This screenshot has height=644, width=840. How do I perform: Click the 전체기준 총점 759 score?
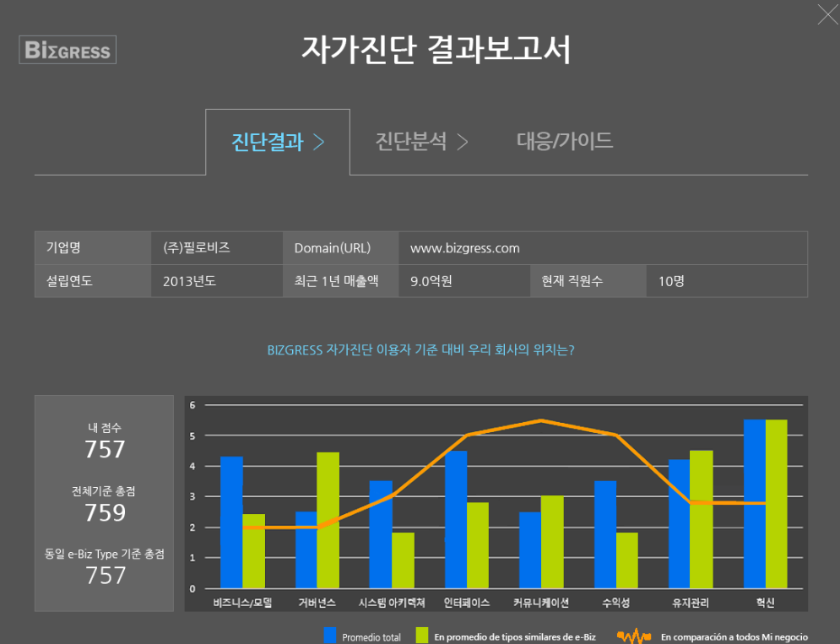[105, 512]
